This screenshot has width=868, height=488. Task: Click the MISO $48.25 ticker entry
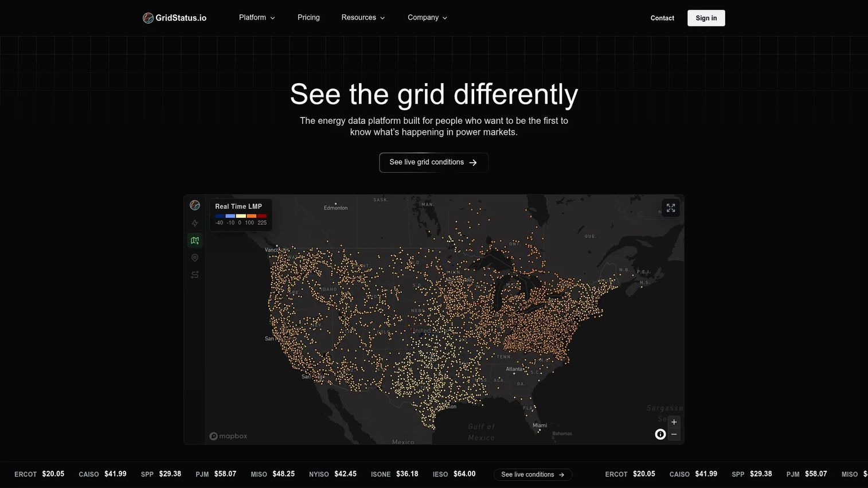273,474
